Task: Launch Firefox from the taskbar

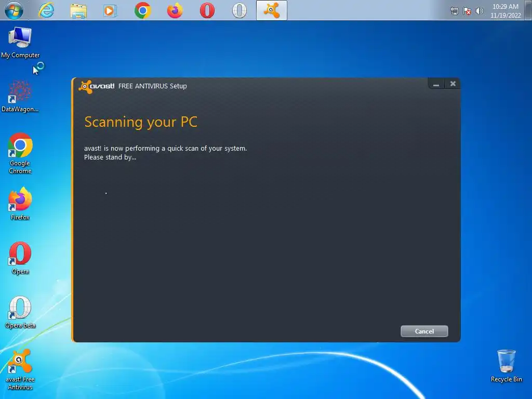Action: tap(175, 10)
